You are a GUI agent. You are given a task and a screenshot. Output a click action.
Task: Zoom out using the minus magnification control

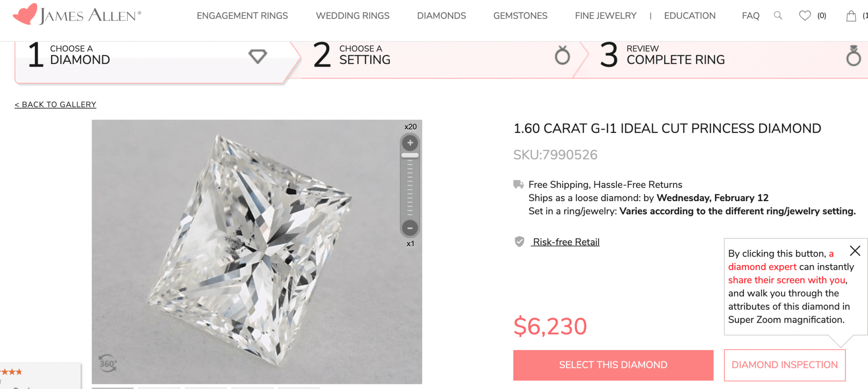[409, 228]
